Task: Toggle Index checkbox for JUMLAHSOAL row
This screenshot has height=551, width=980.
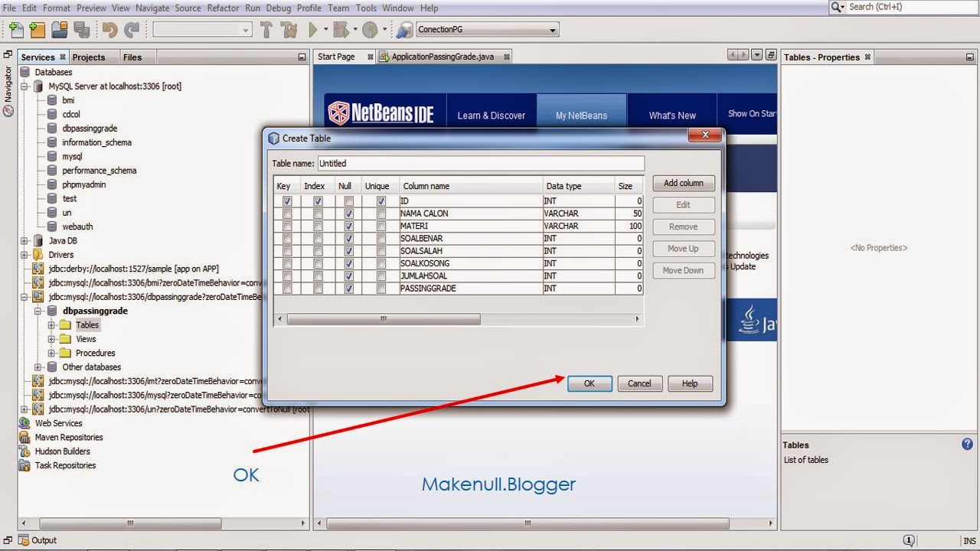Action: (318, 276)
